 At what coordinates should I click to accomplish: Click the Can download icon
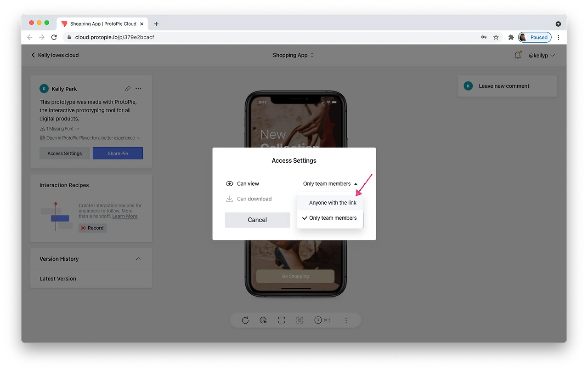pos(230,199)
